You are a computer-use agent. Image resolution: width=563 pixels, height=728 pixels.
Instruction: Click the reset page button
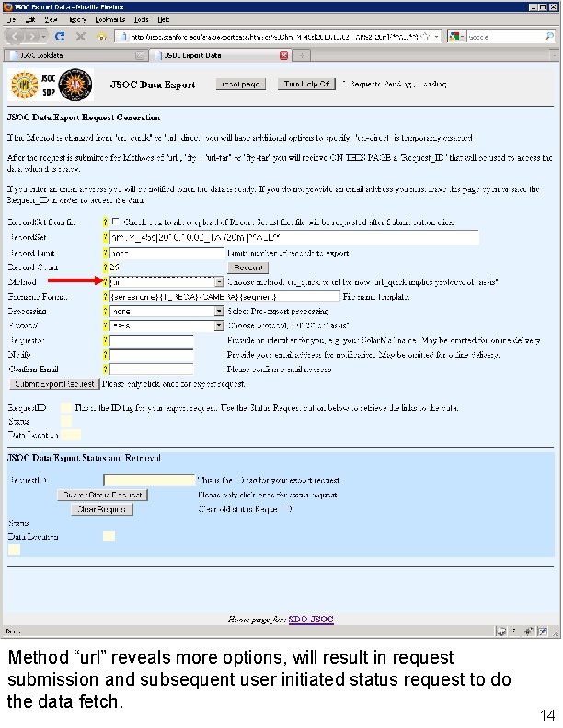click(241, 84)
